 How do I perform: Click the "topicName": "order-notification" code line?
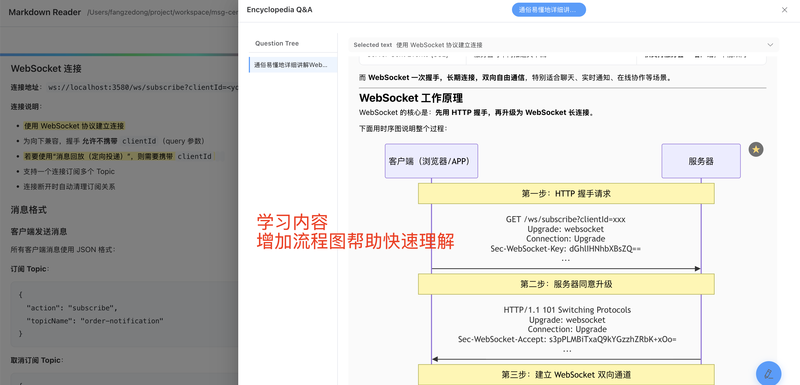(95, 321)
